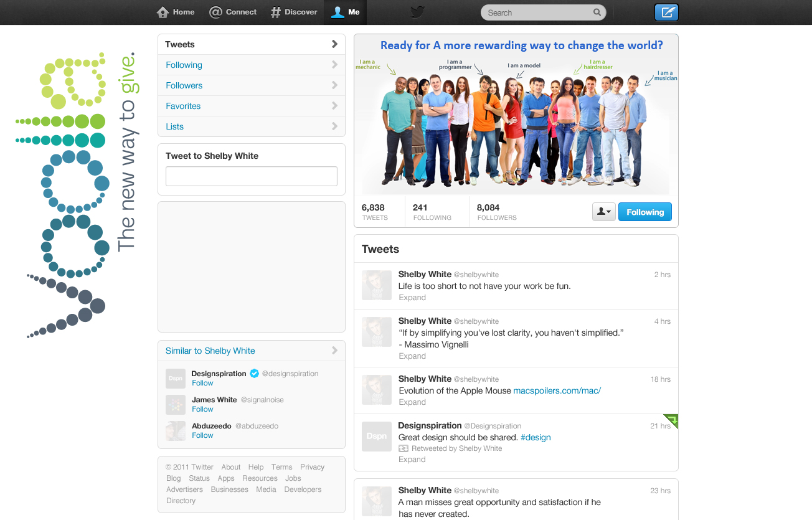
Task: View the 241 following count
Action: [x=432, y=212]
